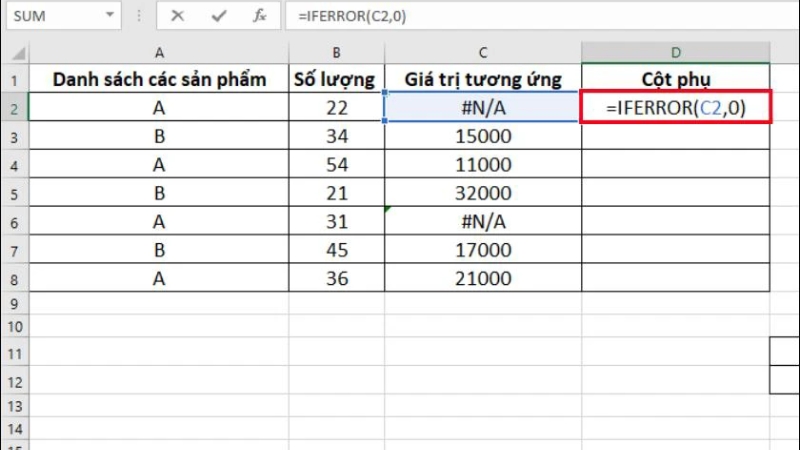Select the 'Cột phụ' header cell
This screenshot has height=450, width=800.
pos(676,79)
